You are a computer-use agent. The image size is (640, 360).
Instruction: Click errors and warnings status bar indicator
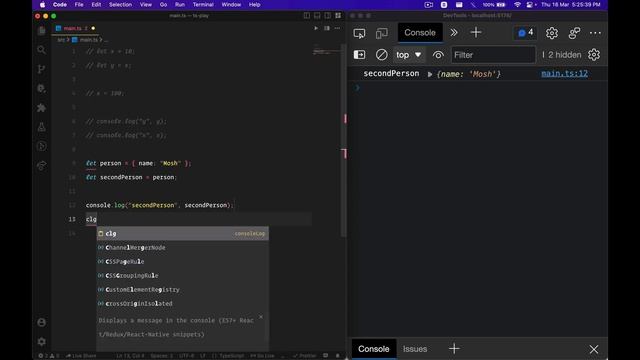point(49,356)
